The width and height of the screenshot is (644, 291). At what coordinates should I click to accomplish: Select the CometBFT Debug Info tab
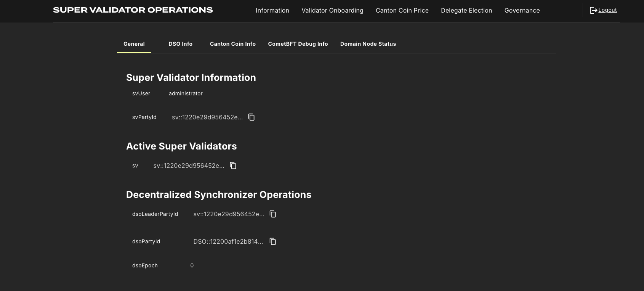tap(298, 44)
